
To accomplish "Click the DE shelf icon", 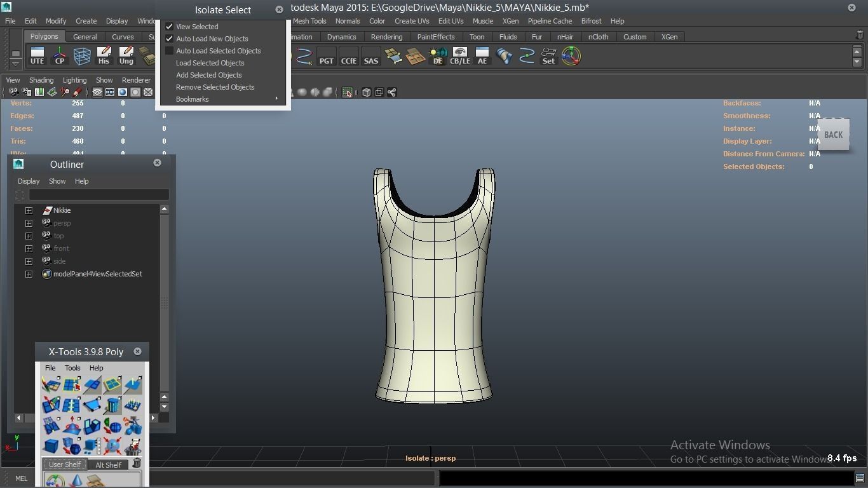I will (438, 56).
